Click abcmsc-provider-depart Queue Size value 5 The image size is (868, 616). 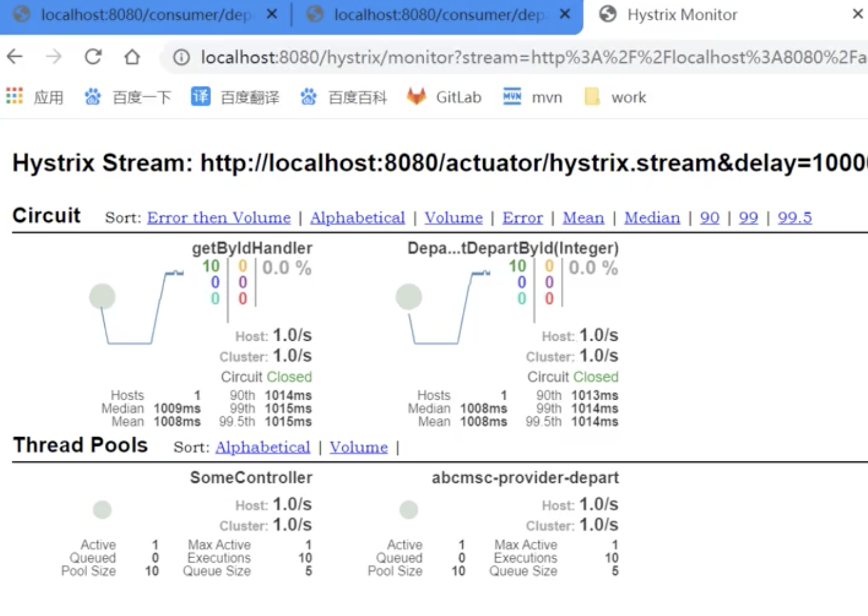tap(615, 571)
